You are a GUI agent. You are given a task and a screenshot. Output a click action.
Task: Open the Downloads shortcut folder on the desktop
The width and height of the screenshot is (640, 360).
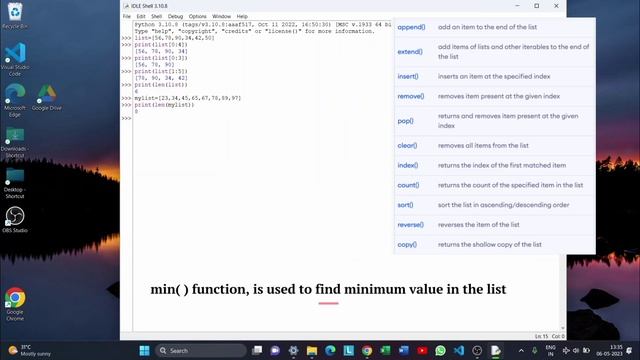click(15, 142)
